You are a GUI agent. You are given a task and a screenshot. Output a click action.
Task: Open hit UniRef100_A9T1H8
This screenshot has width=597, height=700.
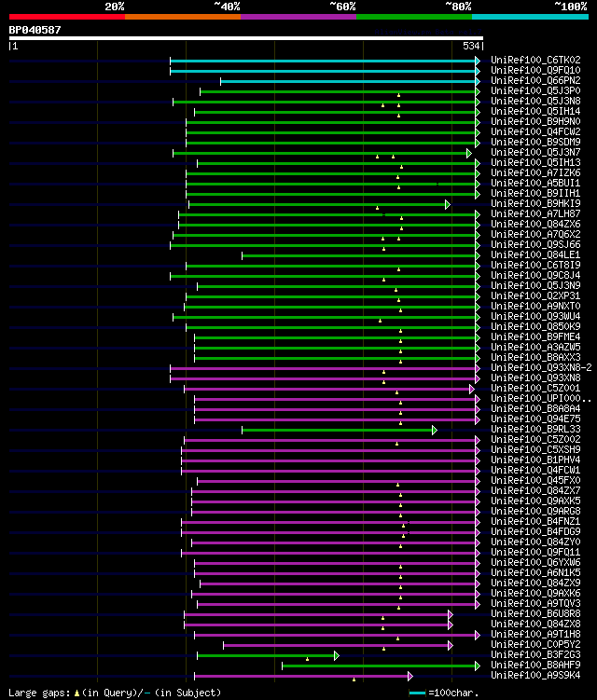tap(535, 635)
